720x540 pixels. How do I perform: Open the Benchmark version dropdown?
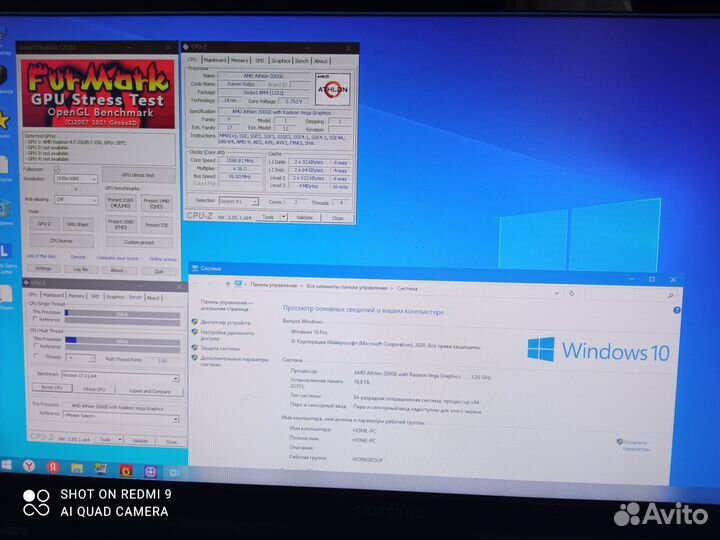click(120, 376)
